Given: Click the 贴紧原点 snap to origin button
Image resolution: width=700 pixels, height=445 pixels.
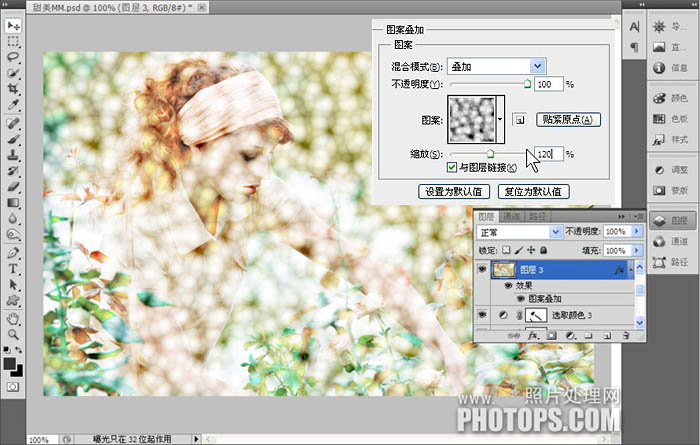Looking at the screenshot, I should coord(568,120).
